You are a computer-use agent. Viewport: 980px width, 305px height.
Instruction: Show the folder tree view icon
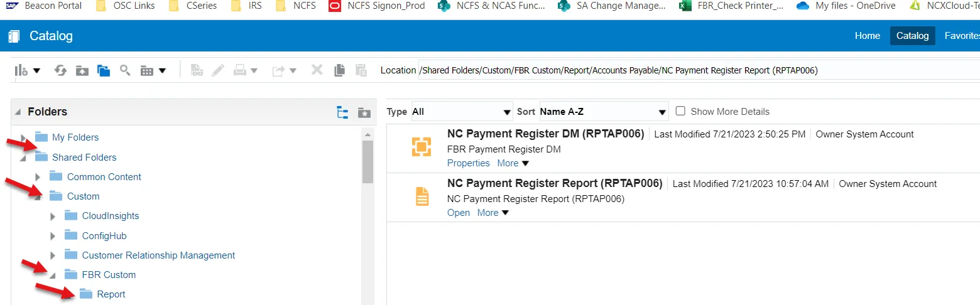point(342,112)
